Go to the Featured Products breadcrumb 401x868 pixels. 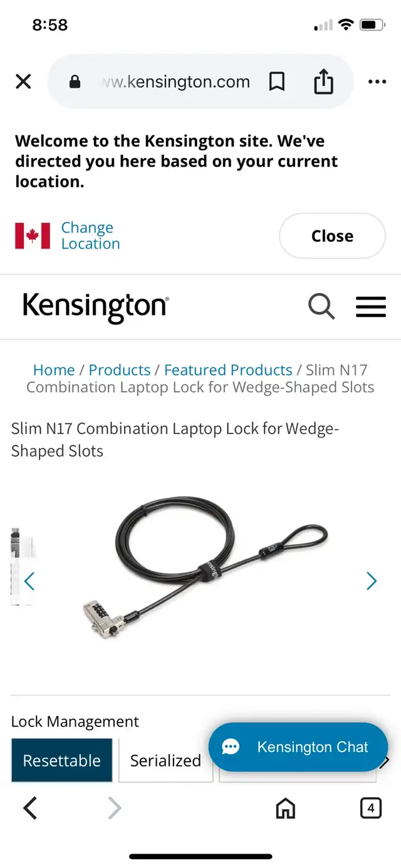click(228, 369)
